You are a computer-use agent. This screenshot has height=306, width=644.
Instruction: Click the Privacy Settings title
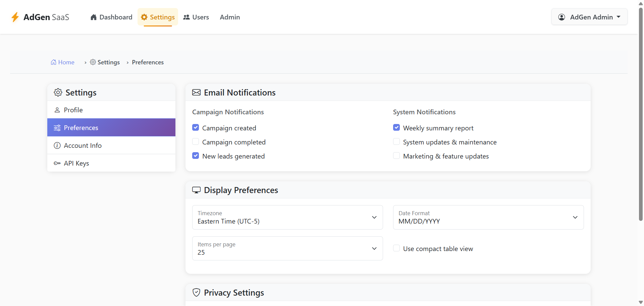234,293
